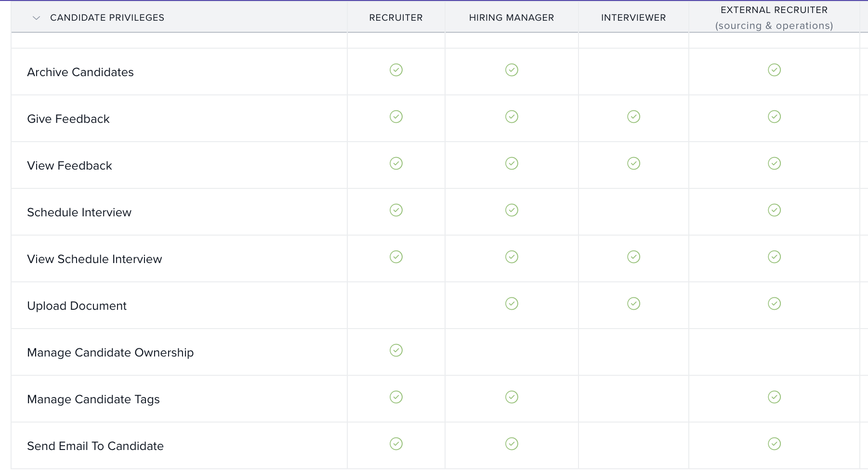868x476 pixels.
Task: Toggle Recruiter permission for View Schedule Interview
Action: pyautogui.click(x=396, y=257)
